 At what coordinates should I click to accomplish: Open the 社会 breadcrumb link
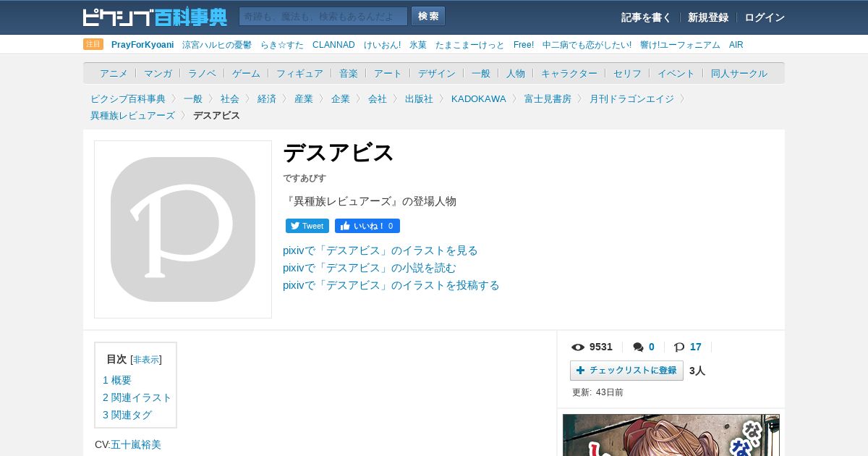230,98
